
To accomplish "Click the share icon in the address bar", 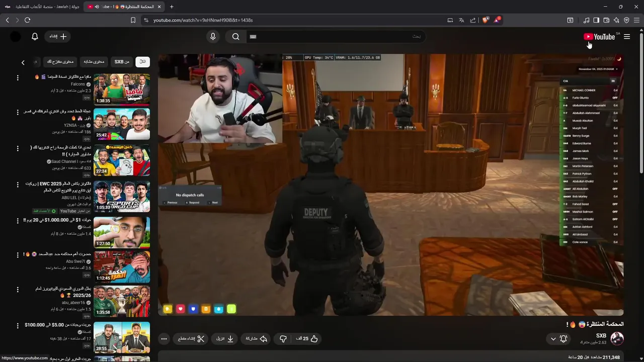I will pyautogui.click(x=473, y=20).
